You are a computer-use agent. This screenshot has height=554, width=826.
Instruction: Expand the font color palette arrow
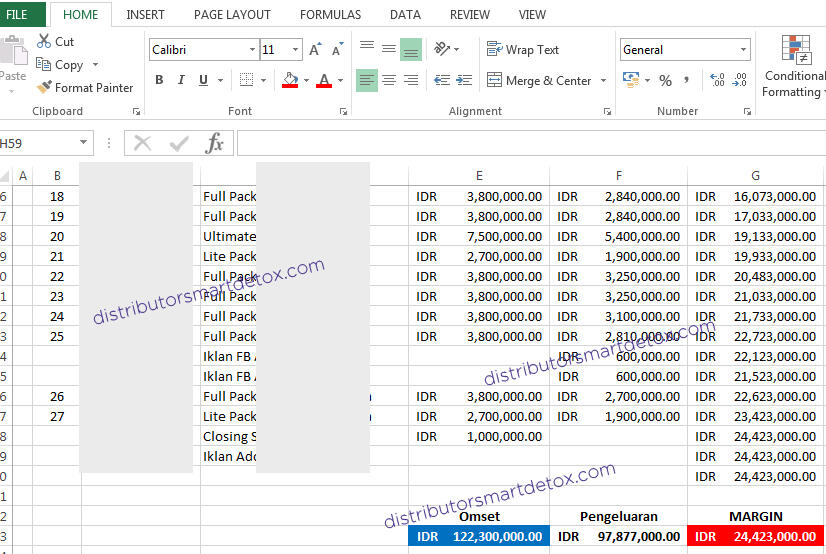pyautogui.click(x=341, y=80)
